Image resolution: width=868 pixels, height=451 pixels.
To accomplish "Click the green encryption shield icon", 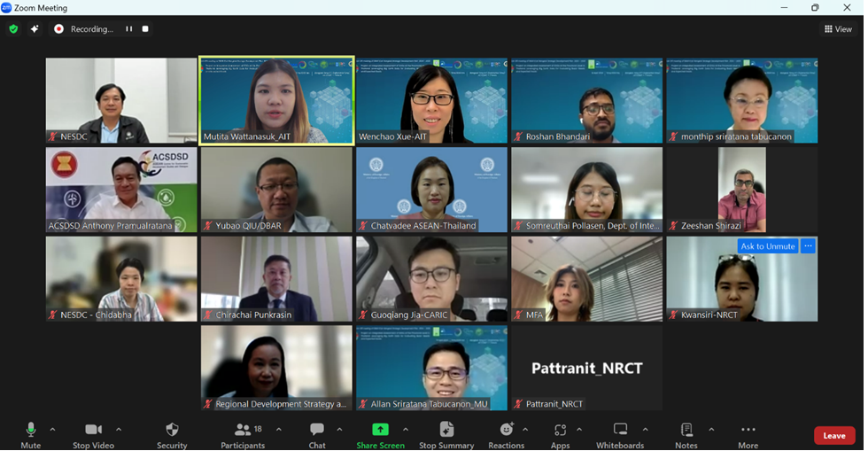I will tap(13, 29).
